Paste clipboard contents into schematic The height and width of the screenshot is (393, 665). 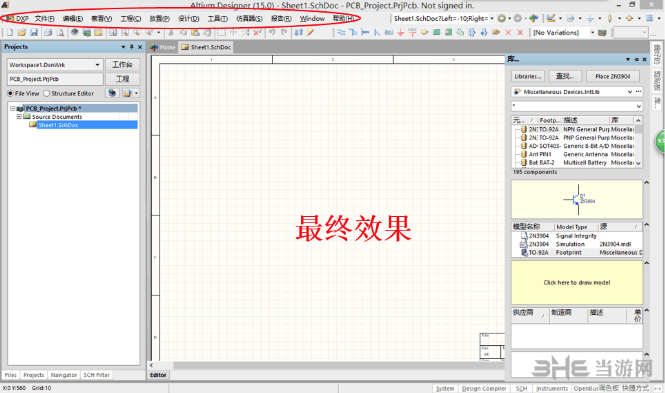click(x=195, y=33)
